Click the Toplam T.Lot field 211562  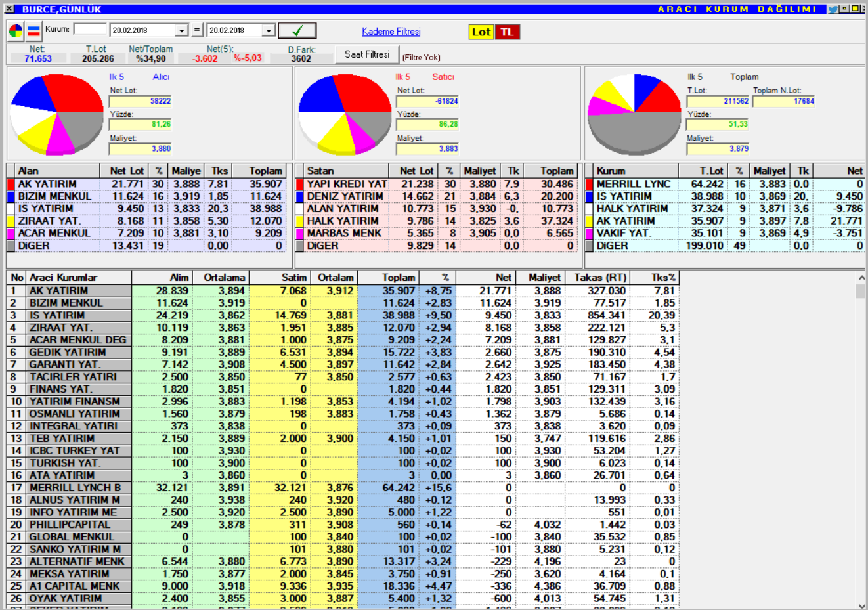click(x=718, y=101)
